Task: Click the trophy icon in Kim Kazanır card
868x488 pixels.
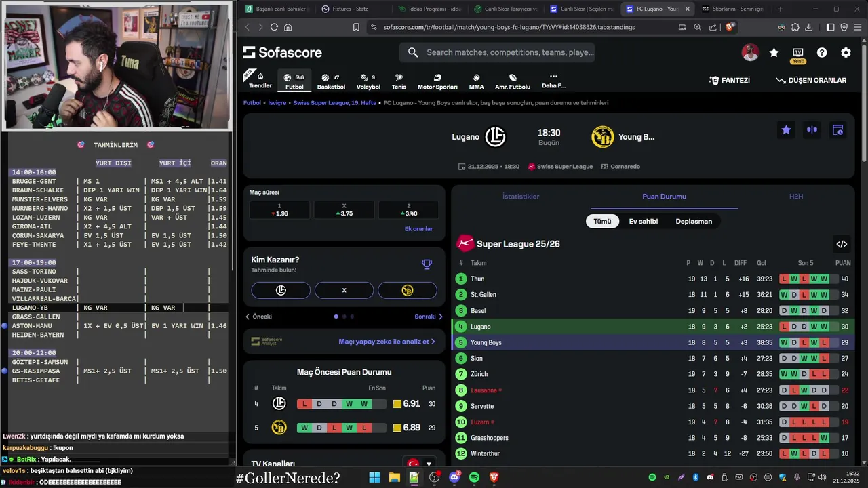Action: click(427, 264)
